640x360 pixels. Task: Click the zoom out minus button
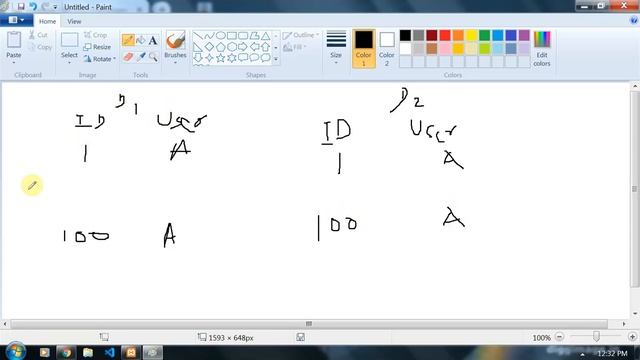(x=560, y=337)
